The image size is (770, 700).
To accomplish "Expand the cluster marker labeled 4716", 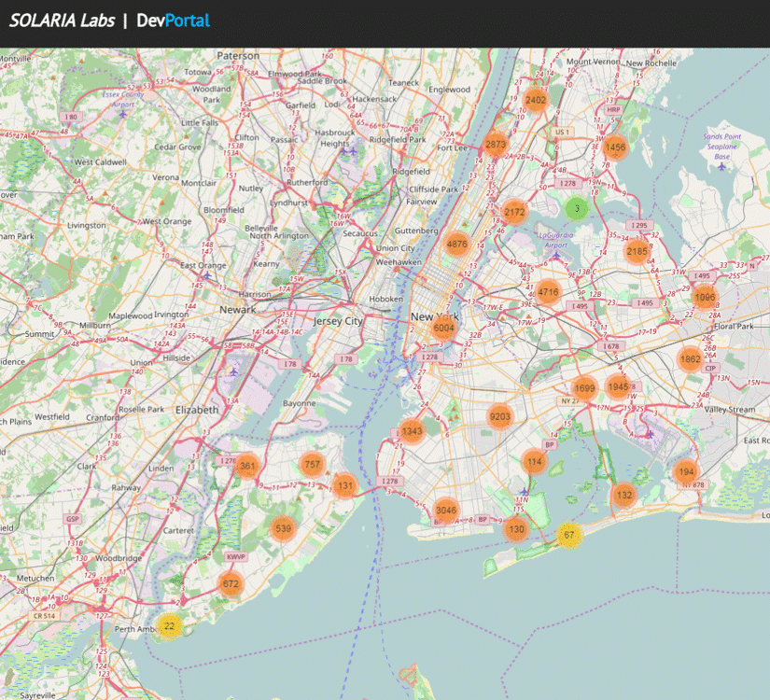I will click(548, 292).
